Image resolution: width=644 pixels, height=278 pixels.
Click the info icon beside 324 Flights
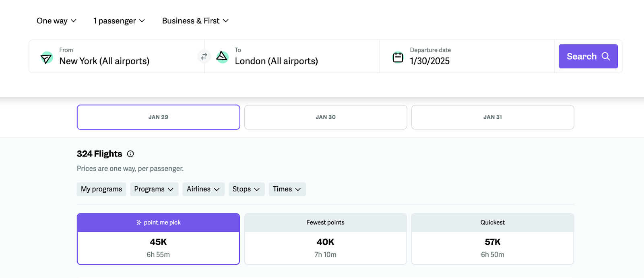pos(130,154)
